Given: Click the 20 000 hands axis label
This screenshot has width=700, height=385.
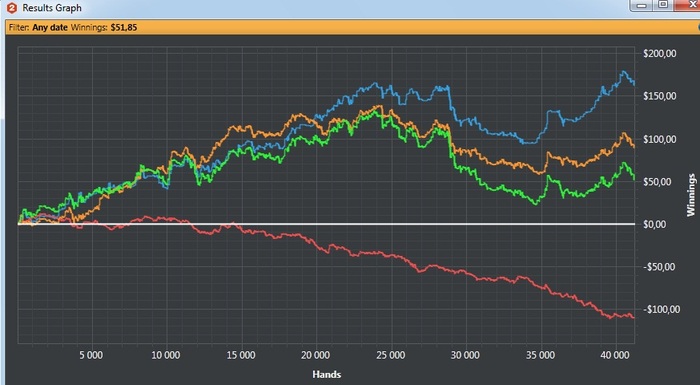Looking at the screenshot, I should 315,355.
